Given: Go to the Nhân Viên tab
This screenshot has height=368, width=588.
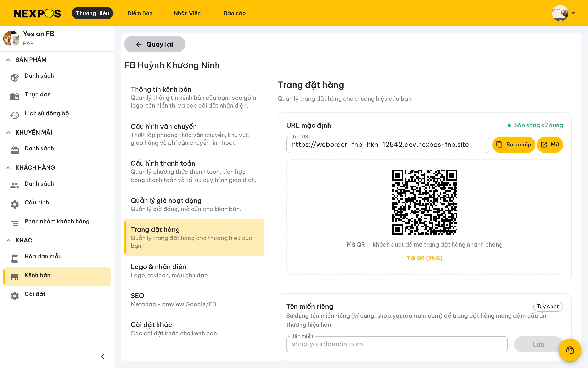Looking at the screenshot, I should [x=187, y=13].
